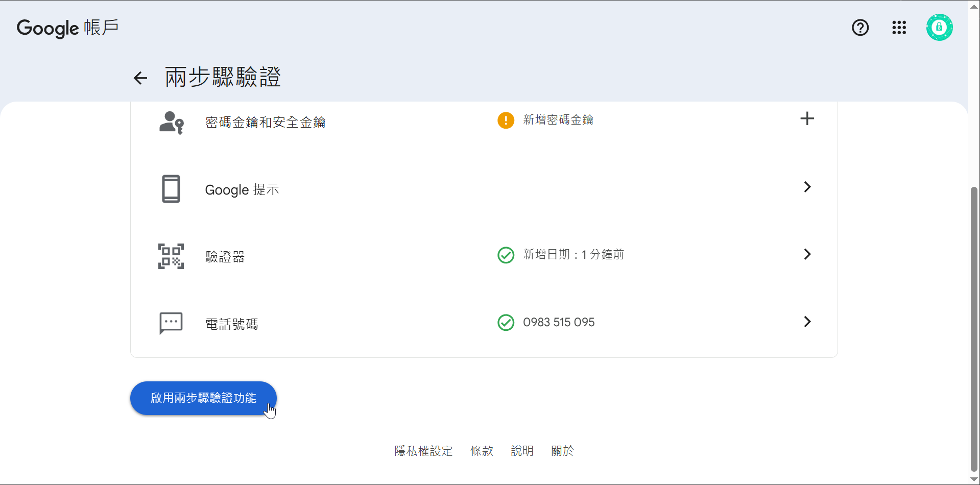
Task: Open the 電話號碼 row label
Action: pyautogui.click(x=231, y=324)
